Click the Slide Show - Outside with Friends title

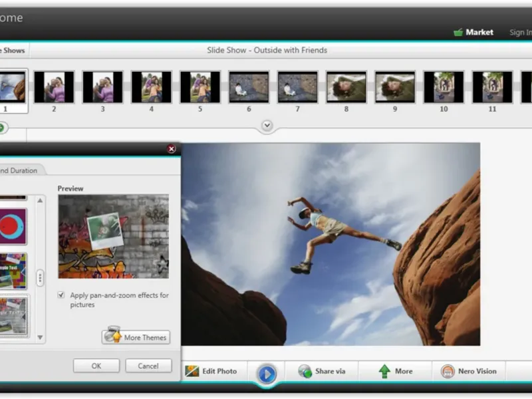(x=267, y=51)
